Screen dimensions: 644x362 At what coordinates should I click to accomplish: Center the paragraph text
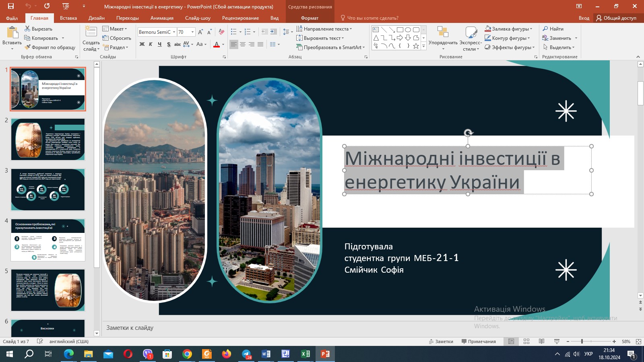point(243,44)
